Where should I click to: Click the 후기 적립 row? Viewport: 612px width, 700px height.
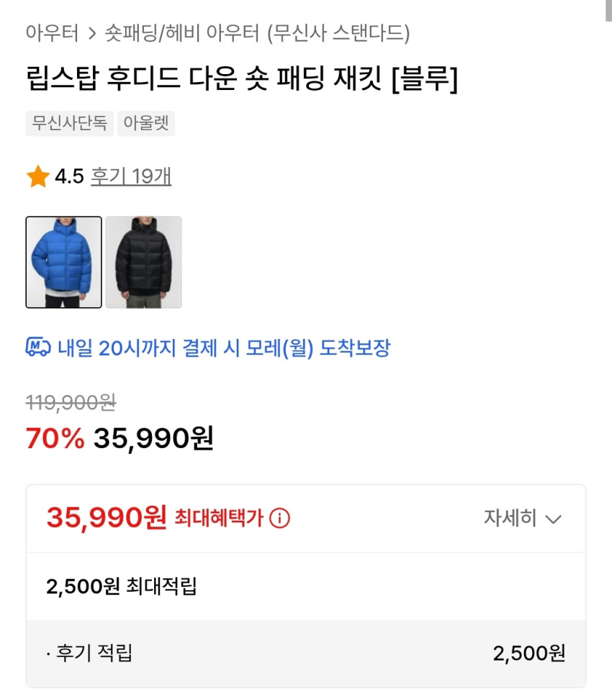[x=305, y=653]
